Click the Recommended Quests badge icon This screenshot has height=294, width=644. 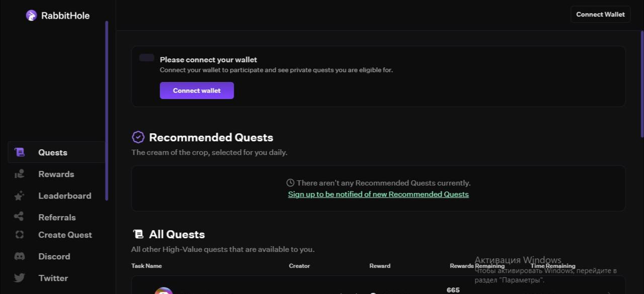[x=138, y=137]
